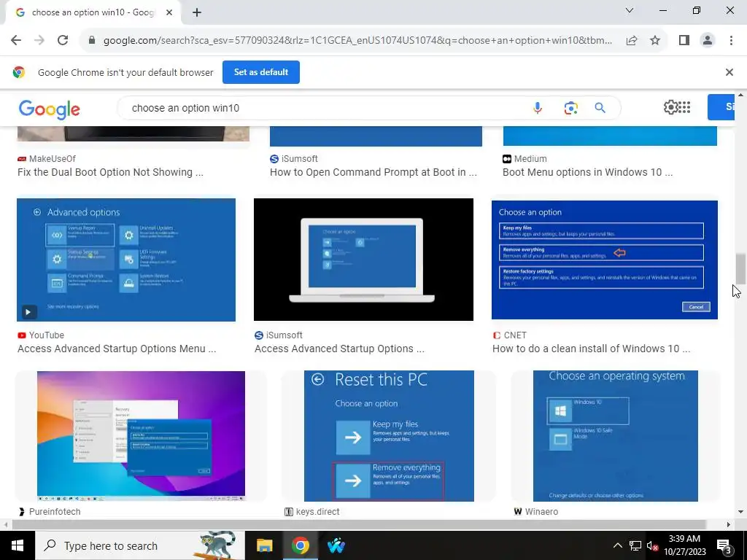Show hidden system tray icons
747x560 pixels.
(617, 545)
